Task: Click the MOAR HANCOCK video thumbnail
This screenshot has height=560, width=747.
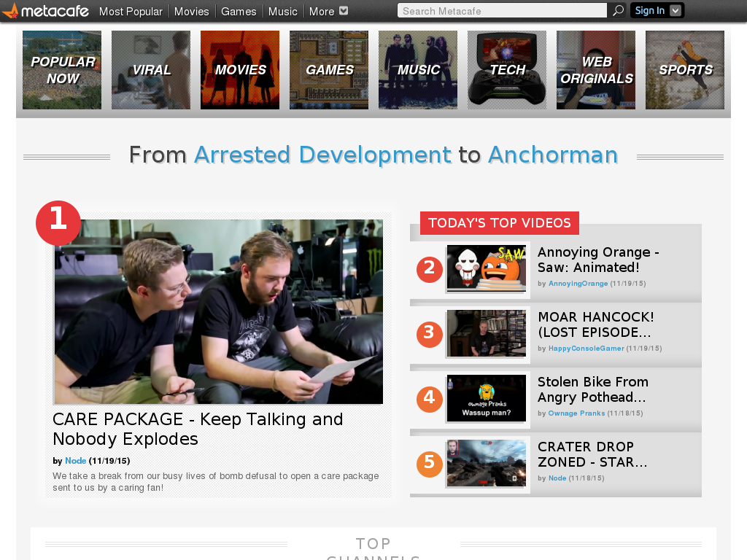Action: pos(487,332)
